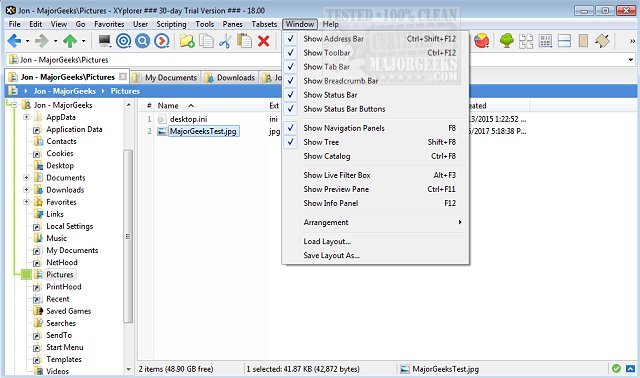The height and width of the screenshot is (378, 640).
Task: Click the green Up arrow toolbar icon
Action: (70, 41)
